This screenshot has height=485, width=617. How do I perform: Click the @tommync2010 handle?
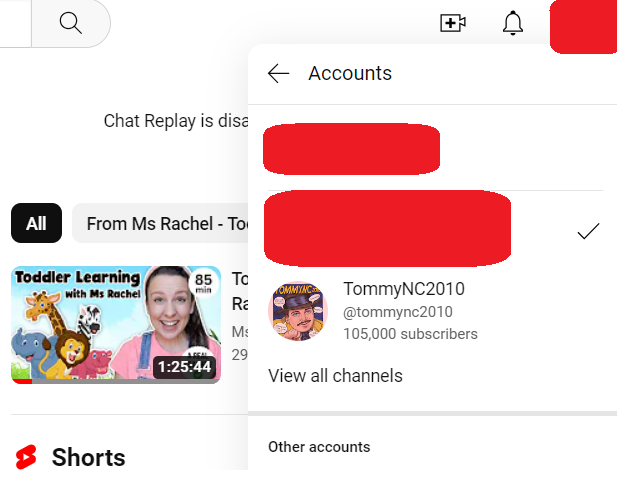point(398,312)
